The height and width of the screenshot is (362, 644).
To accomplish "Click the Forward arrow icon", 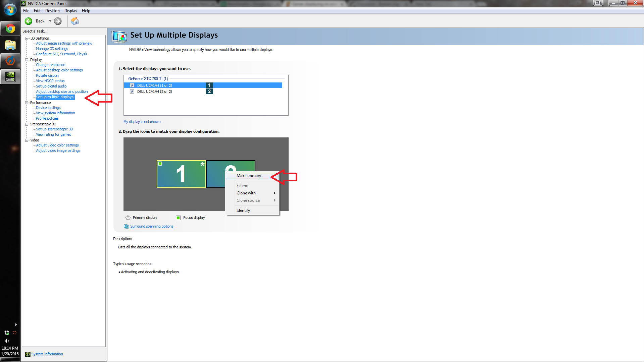I will click(58, 21).
